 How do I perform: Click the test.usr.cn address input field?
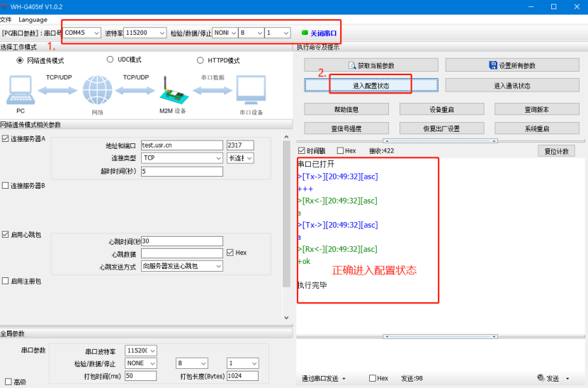click(181, 145)
